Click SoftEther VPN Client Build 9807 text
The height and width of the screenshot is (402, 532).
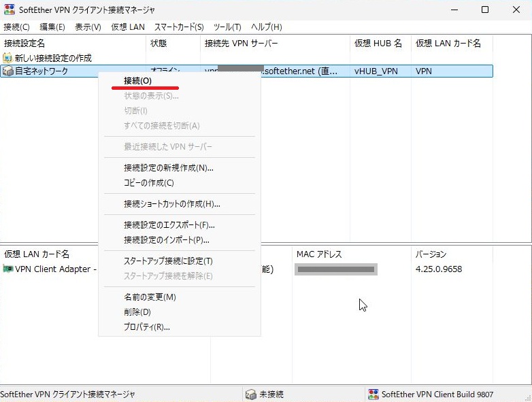coord(437,395)
